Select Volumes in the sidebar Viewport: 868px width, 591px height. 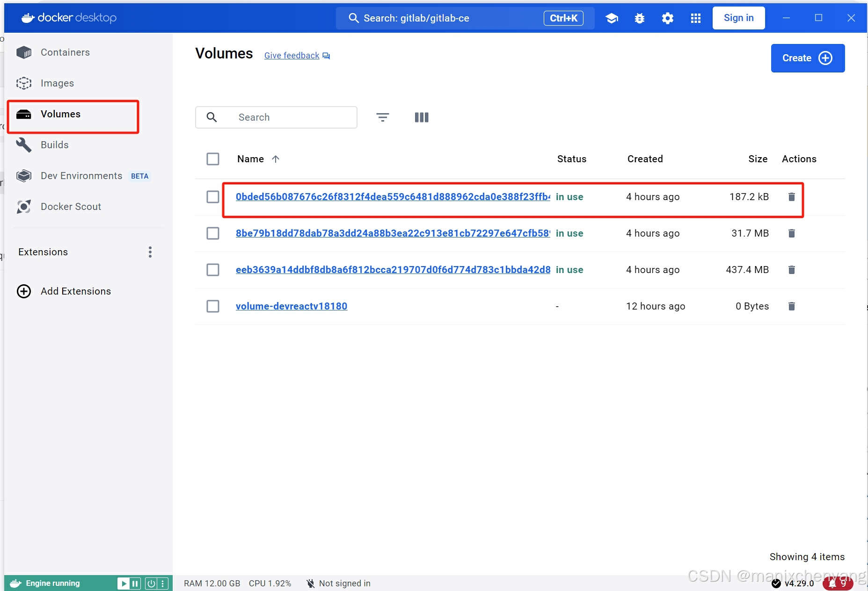[73, 114]
